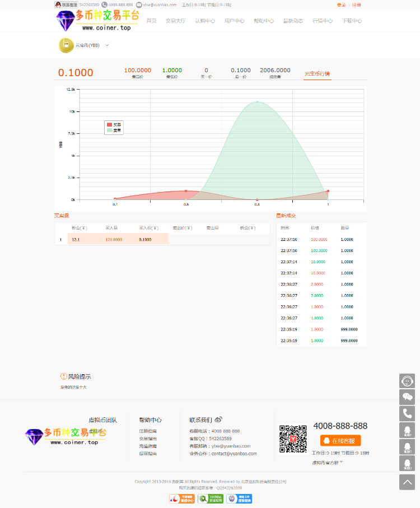Open the 客服3 QQ floating sidebar icon

[407, 463]
